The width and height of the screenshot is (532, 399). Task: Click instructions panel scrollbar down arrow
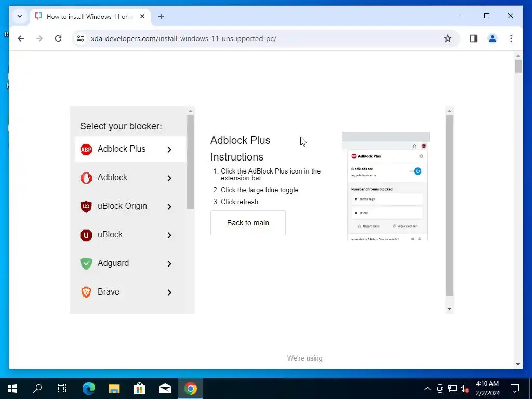click(x=449, y=309)
